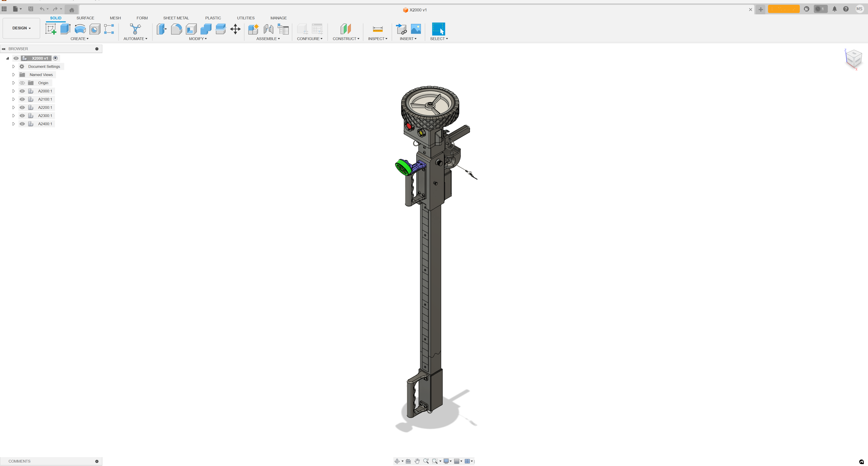This screenshot has height=466, width=868.
Task: Select the Extrude tool in Create
Action: pyautogui.click(x=65, y=29)
